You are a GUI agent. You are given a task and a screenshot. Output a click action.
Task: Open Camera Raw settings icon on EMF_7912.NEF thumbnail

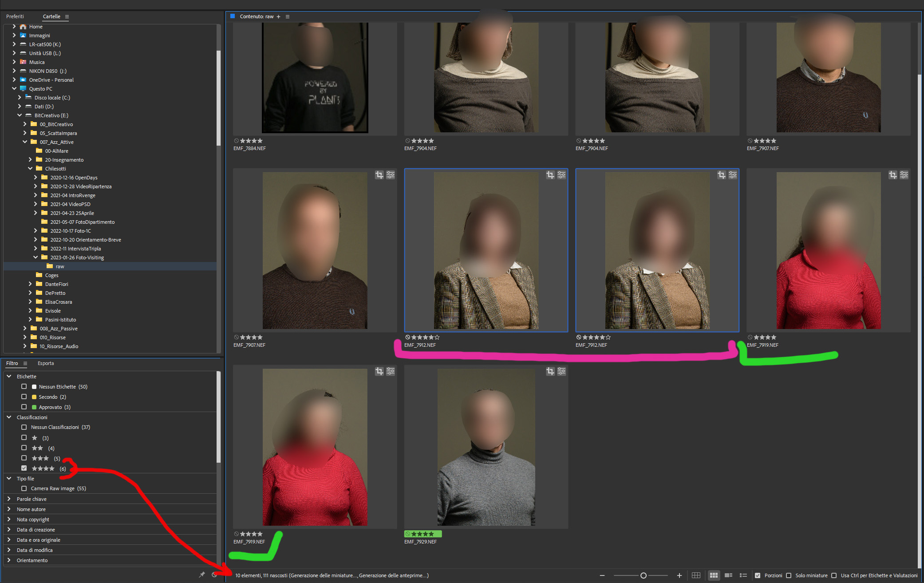(x=561, y=175)
